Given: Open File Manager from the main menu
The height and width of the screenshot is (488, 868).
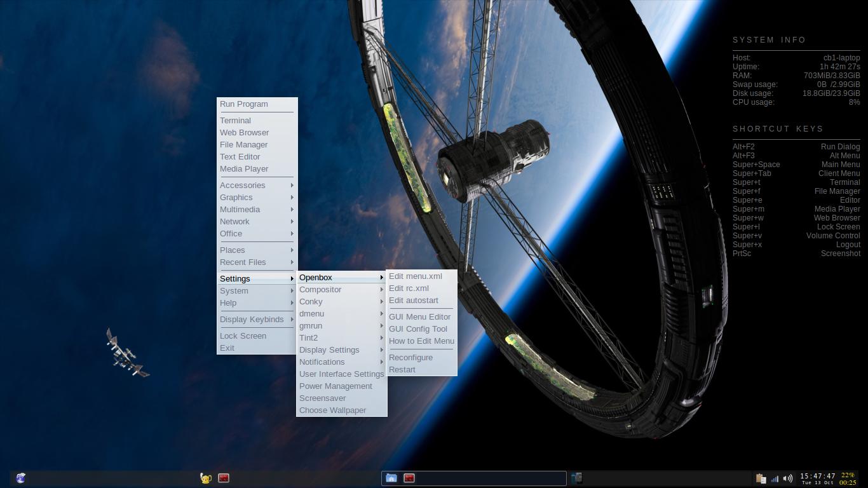Looking at the screenshot, I should tap(257, 145).
